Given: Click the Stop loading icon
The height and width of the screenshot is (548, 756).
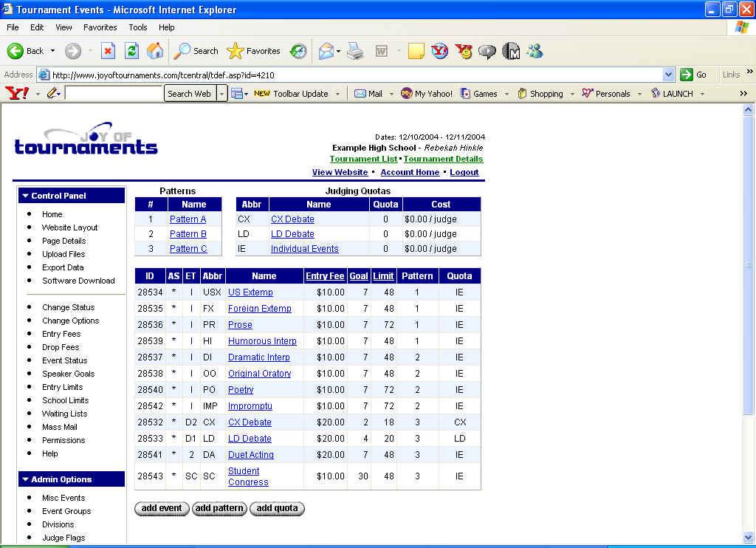Looking at the screenshot, I should (x=108, y=51).
